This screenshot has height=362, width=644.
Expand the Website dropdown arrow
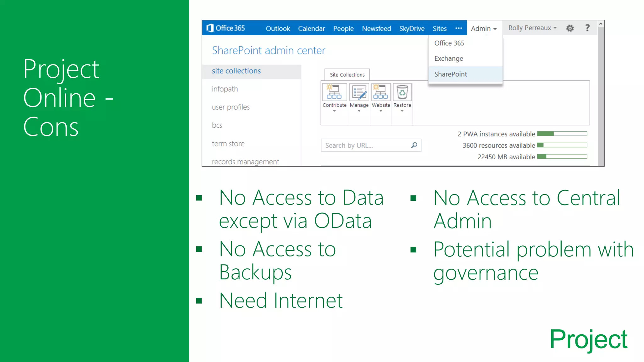click(x=381, y=111)
